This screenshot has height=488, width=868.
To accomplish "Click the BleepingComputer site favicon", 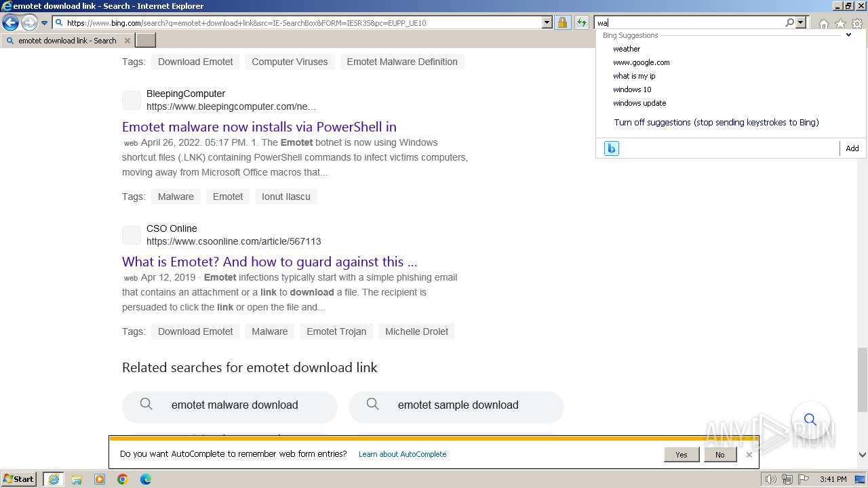I will (132, 100).
